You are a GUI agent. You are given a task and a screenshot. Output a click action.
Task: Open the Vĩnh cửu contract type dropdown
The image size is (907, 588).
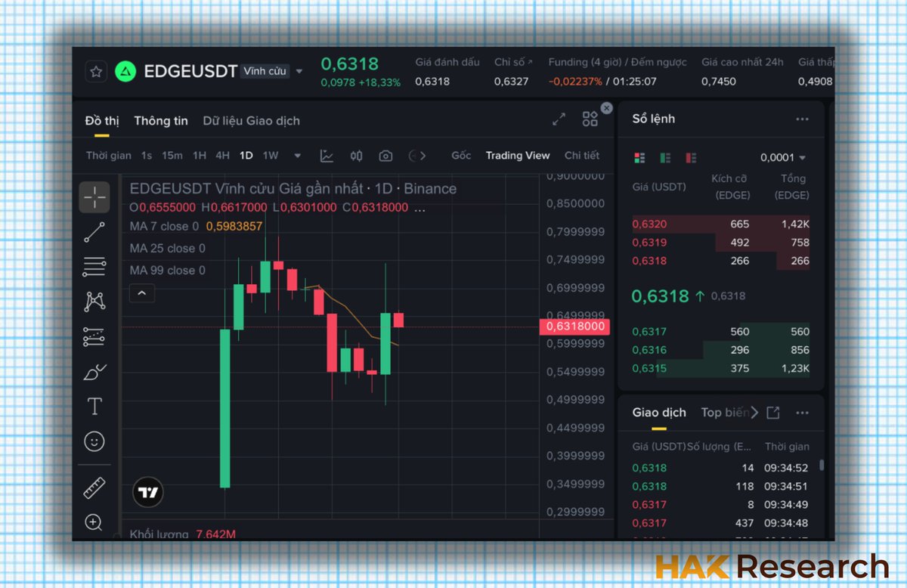click(x=273, y=71)
